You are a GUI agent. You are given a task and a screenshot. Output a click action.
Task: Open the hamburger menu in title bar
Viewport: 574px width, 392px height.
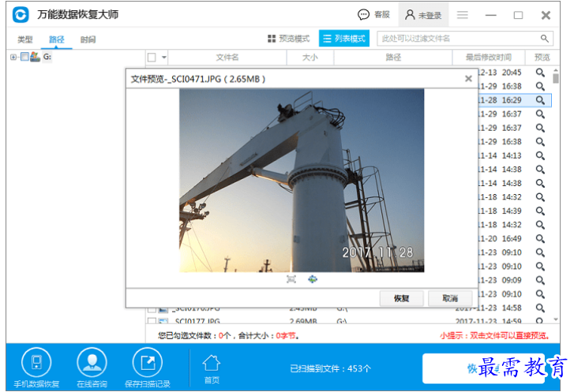click(x=463, y=15)
